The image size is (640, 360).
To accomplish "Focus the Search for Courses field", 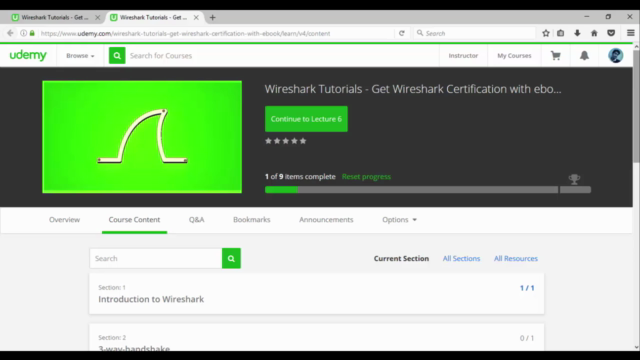I will pos(282,56).
